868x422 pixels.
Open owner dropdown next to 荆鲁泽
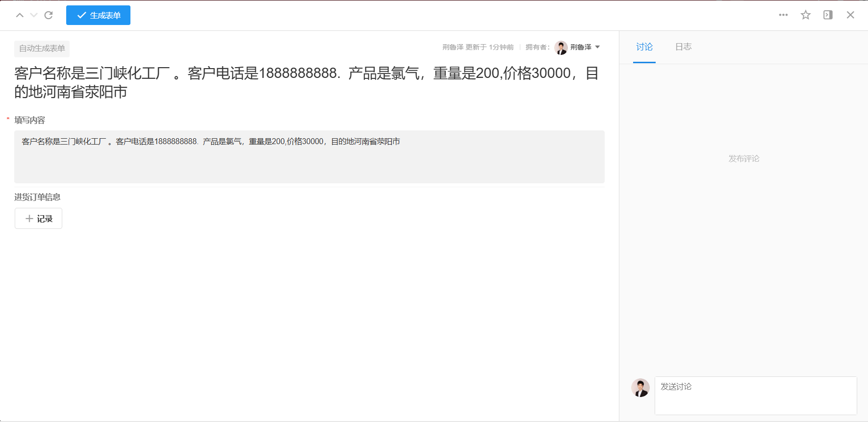click(x=597, y=47)
